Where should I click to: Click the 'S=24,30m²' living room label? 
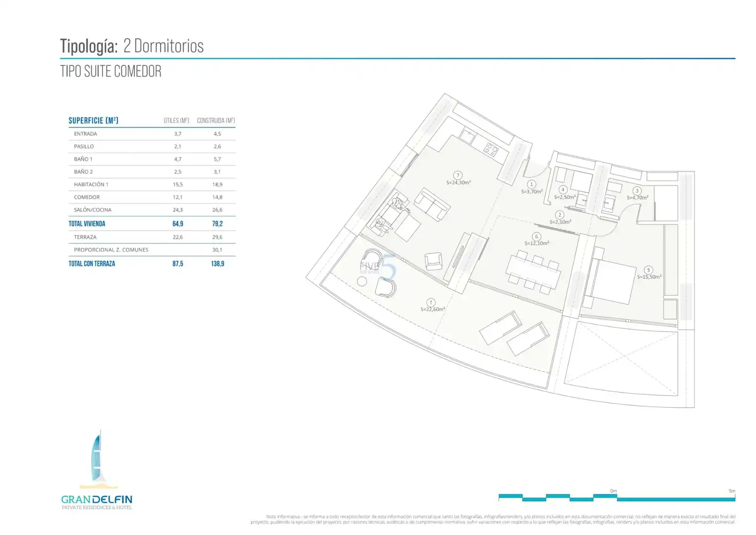[459, 182]
